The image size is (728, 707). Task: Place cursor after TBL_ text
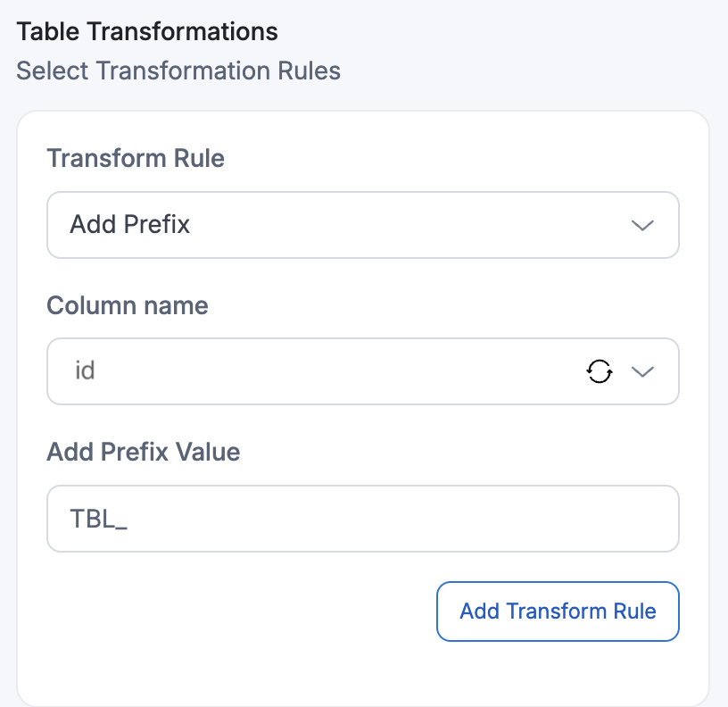[130, 519]
